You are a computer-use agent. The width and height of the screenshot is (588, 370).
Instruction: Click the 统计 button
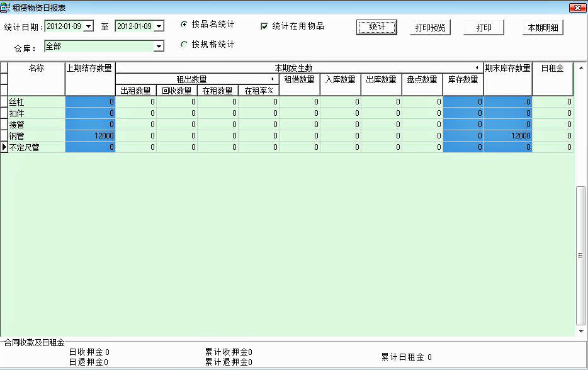[376, 27]
